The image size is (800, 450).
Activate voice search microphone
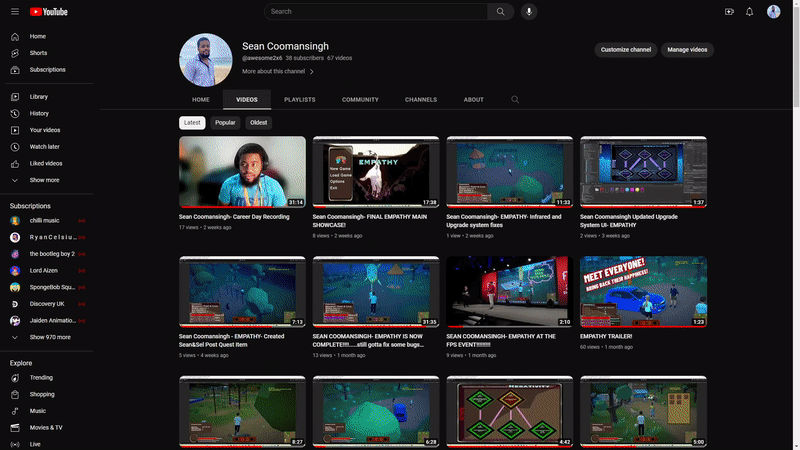click(528, 12)
